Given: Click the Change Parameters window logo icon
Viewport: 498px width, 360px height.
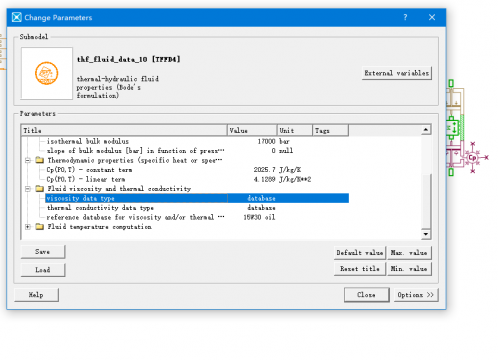Looking at the screenshot, I should pos(17,17).
